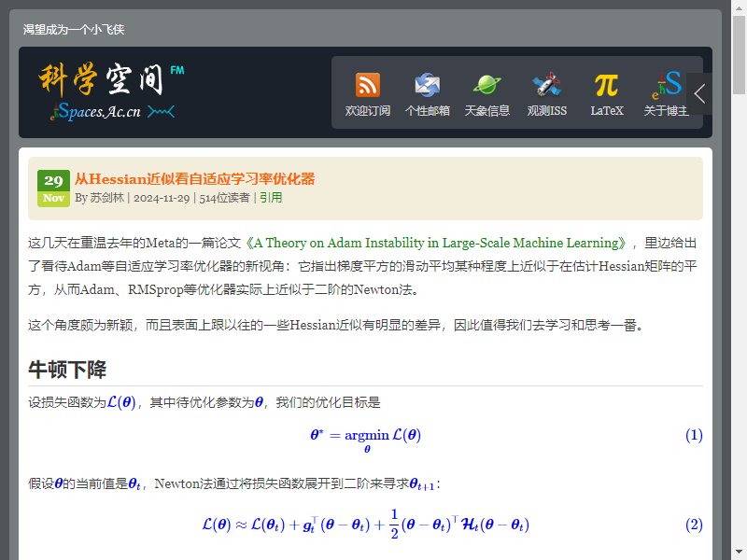Click the LaTeX text label
The image size is (747, 560).
point(606,110)
